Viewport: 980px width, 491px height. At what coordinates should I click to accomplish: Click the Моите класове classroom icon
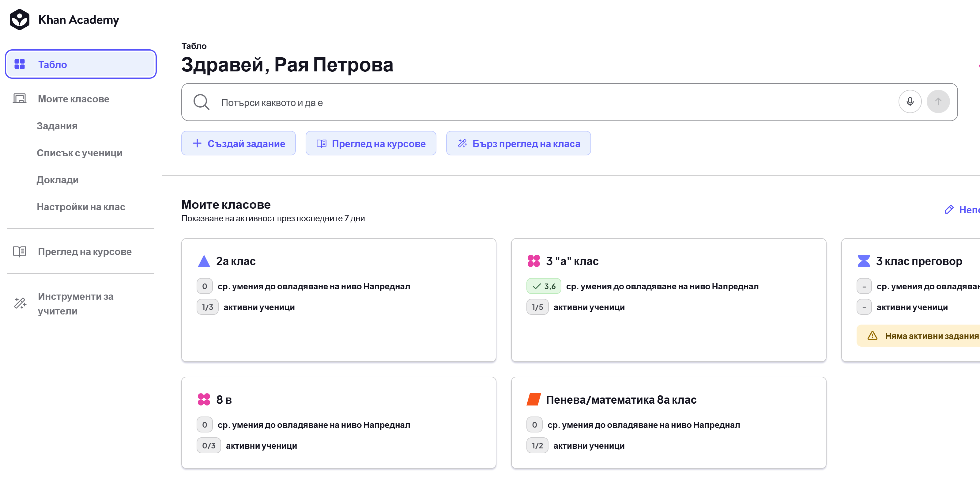pyautogui.click(x=19, y=99)
